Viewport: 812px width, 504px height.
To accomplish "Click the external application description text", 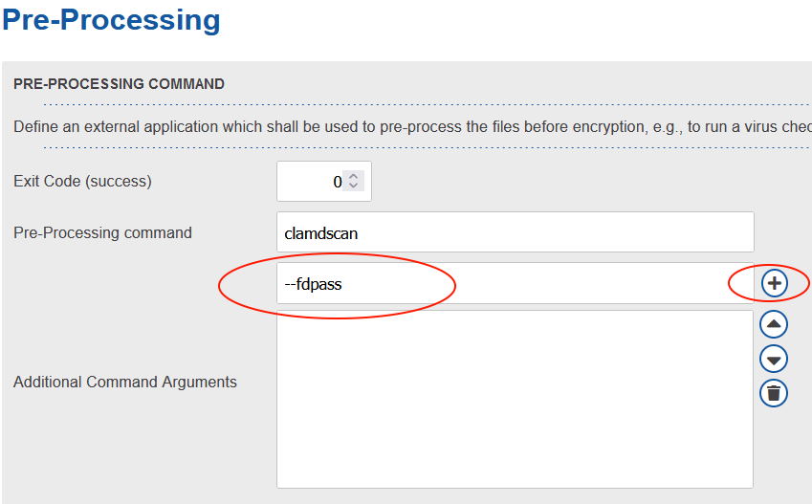I will (x=412, y=127).
